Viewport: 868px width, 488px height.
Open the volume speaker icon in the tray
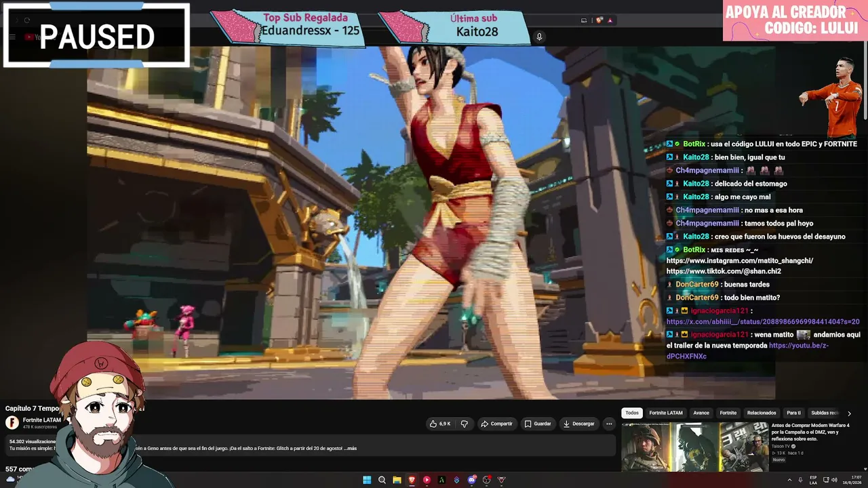pyautogui.click(x=833, y=480)
